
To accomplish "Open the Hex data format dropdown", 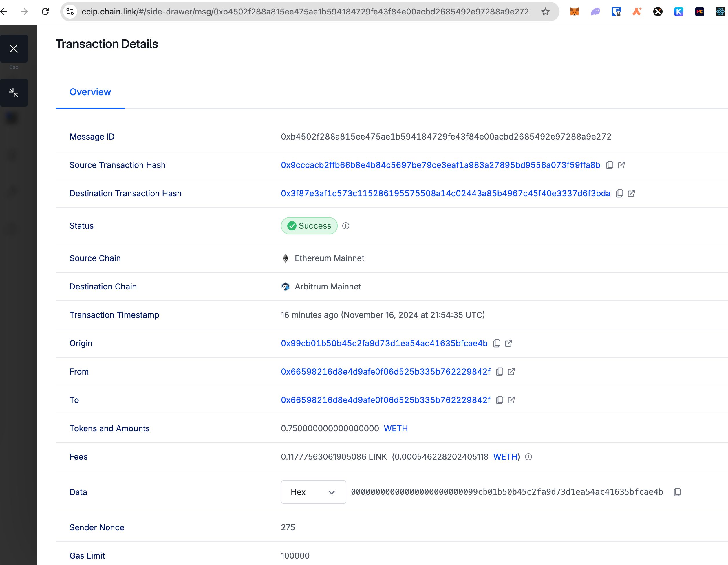I will [313, 492].
